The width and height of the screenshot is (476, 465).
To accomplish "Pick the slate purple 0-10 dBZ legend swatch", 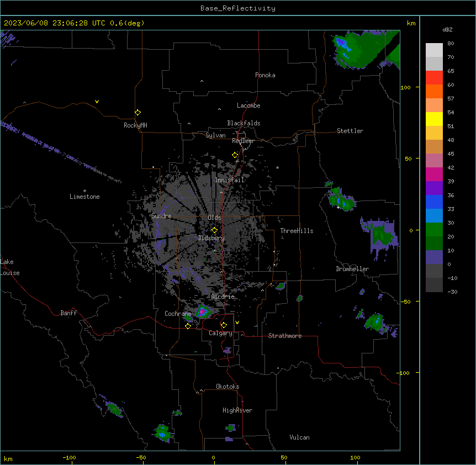I will 434,257.
